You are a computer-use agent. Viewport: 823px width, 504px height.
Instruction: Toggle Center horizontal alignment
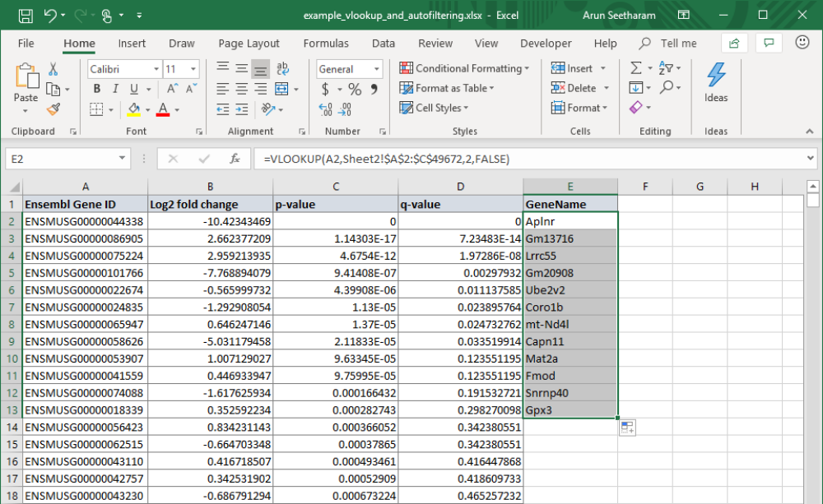(241, 89)
